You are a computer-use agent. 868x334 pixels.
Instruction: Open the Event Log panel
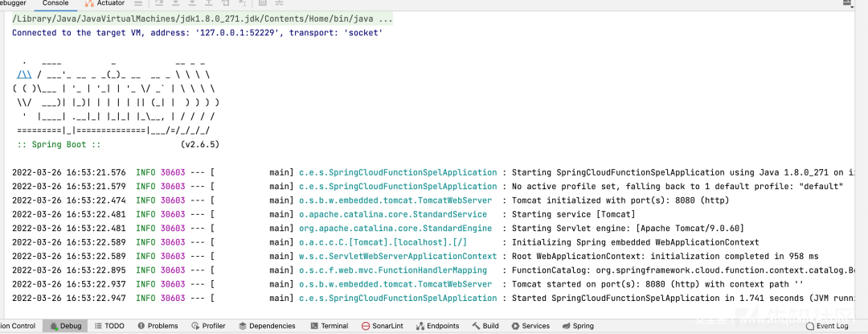click(x=827, y=326)
